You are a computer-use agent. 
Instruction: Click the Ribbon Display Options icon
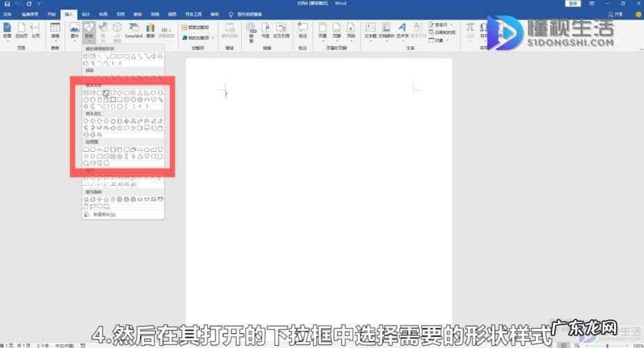tap(592, 3)
